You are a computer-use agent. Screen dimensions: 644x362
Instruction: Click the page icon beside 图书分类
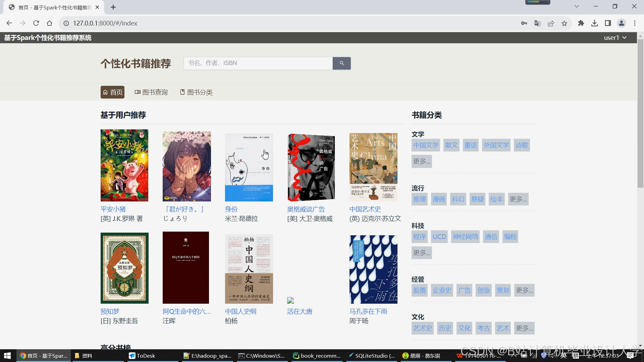point(182,92)
